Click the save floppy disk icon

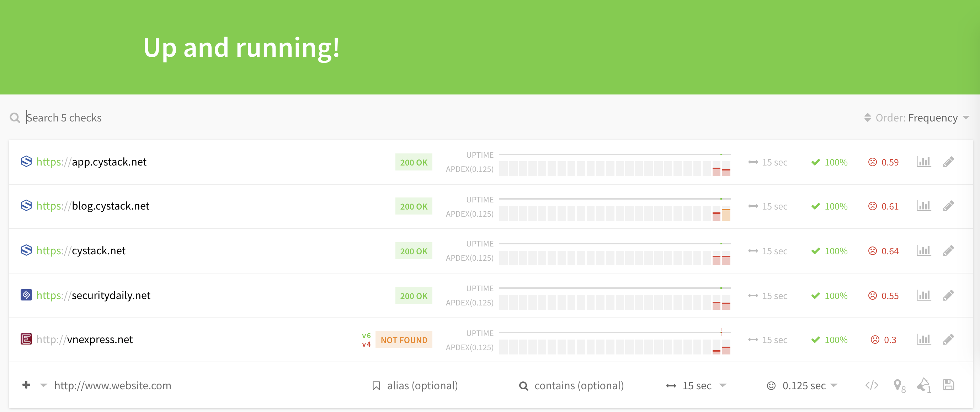coord(948,385)
